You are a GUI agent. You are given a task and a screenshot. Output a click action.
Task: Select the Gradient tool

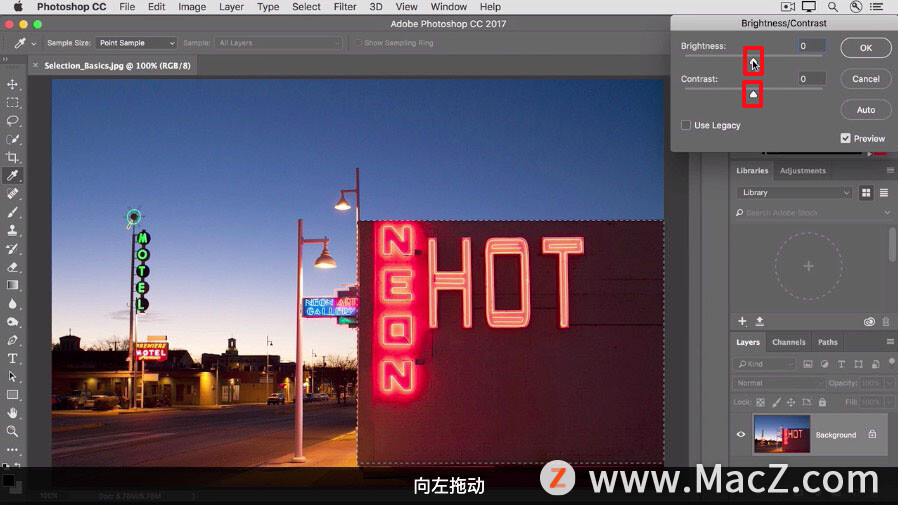(12, 285)
